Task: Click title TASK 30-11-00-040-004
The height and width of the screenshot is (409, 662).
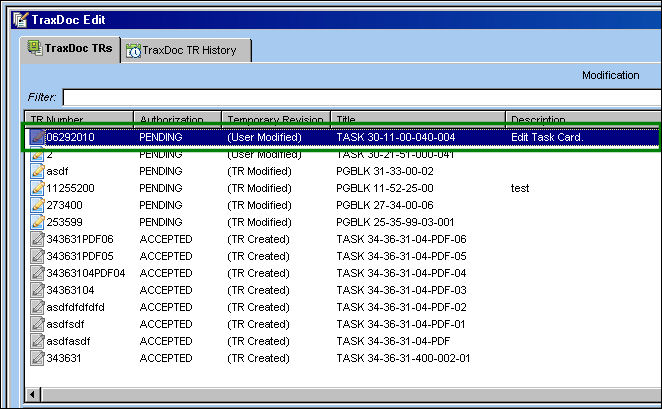Action: click(396, 137)
